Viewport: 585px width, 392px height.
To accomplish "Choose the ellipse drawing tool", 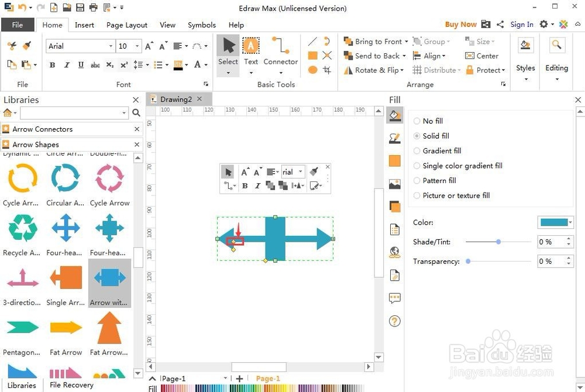I will 312,70.
